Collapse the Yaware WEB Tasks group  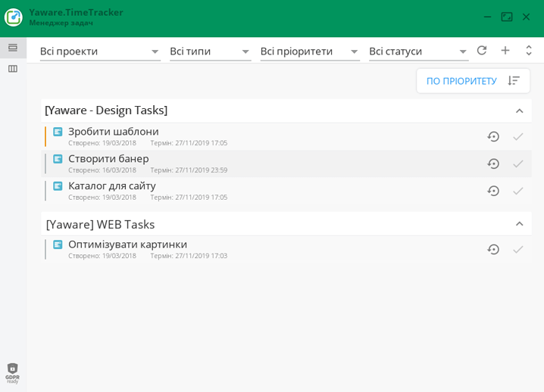(x=519, y=224)
